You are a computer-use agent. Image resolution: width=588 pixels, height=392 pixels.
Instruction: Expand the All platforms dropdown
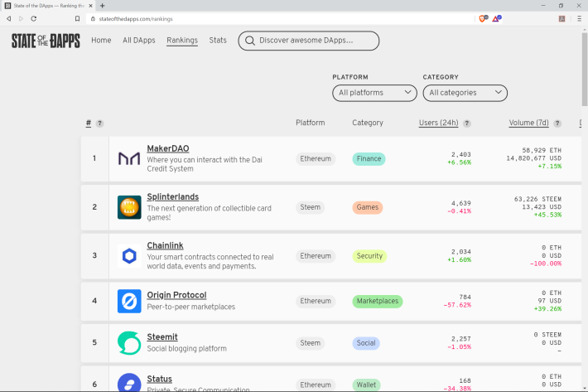[374, 93]
